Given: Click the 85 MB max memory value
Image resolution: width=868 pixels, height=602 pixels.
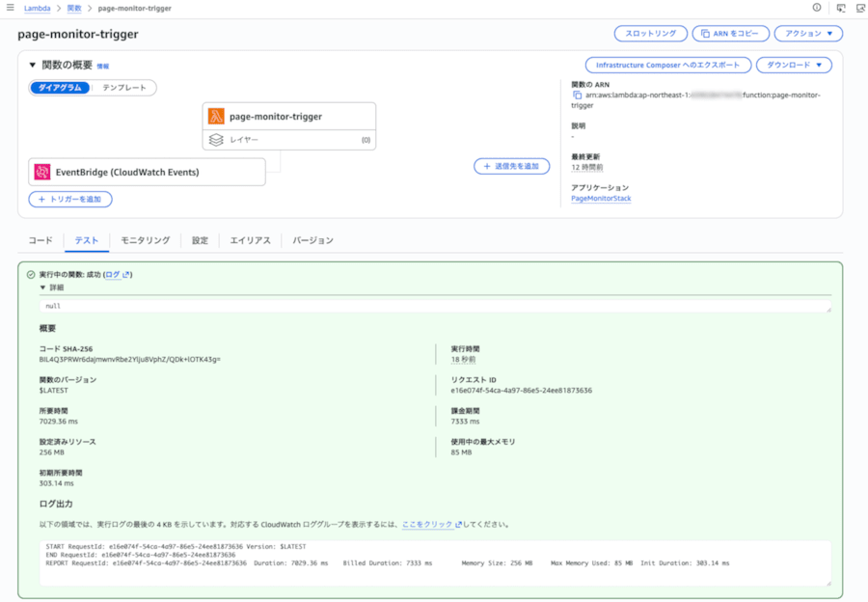Looking at the screenshot, I should (461, 452).
